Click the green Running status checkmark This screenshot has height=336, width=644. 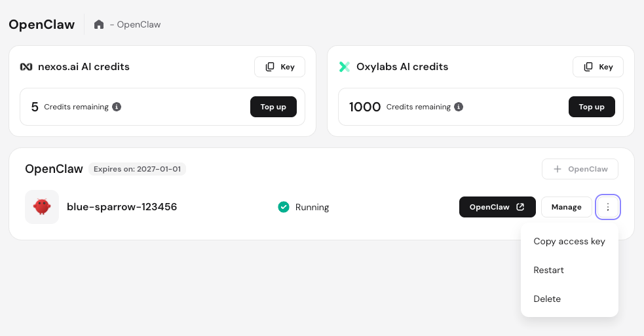pos(284,207)
